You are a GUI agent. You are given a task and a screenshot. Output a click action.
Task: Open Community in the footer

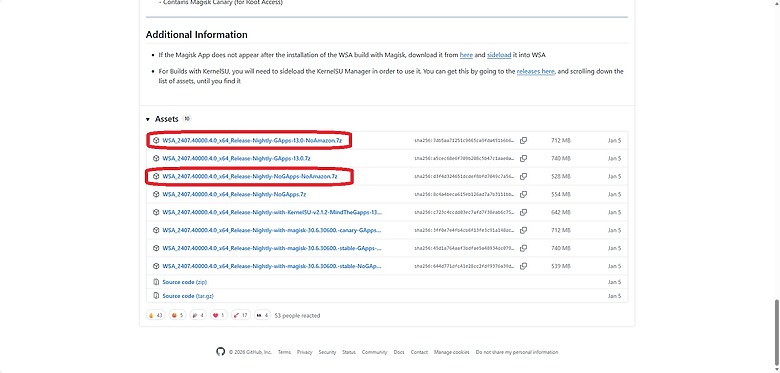click(375, 352)
